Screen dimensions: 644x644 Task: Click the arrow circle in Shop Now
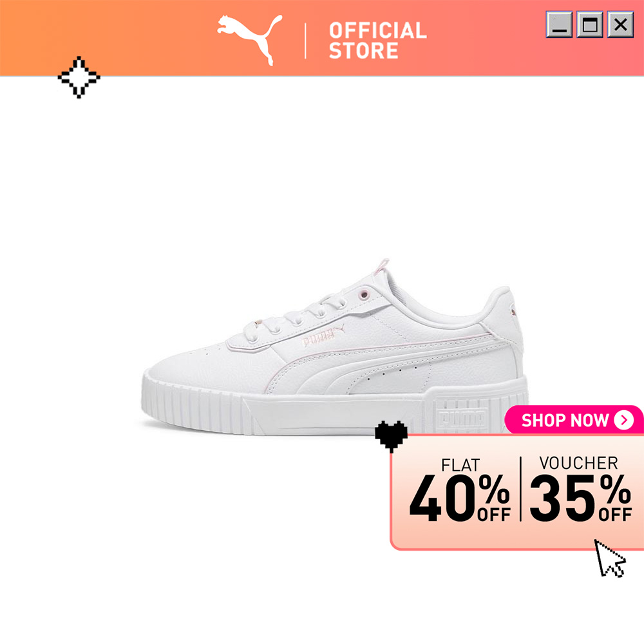tap(624, 420)
